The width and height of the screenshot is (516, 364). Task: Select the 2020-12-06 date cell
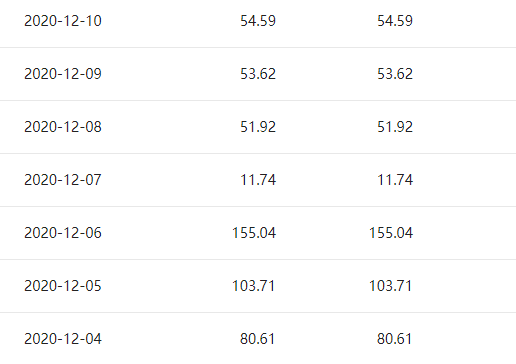[x=63, y=233]
